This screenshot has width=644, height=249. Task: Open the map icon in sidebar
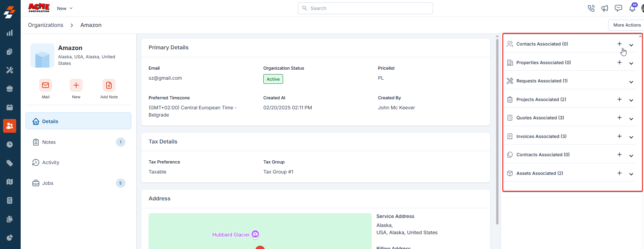click(x=10, y=182)
